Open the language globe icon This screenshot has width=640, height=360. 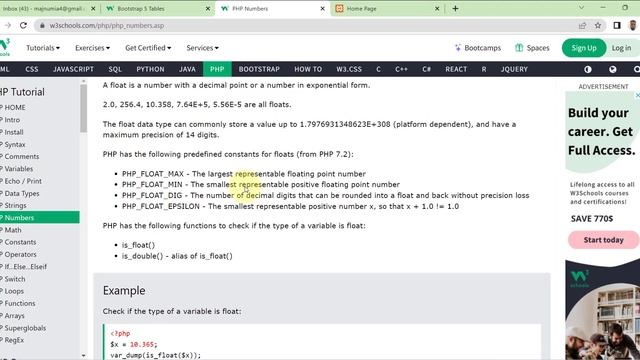613,69
